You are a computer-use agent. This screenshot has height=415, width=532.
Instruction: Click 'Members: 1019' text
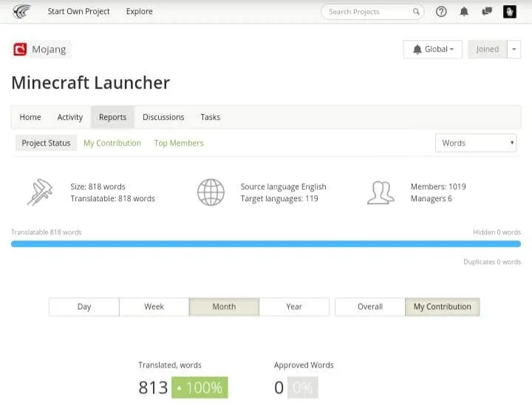coord(438,186)
